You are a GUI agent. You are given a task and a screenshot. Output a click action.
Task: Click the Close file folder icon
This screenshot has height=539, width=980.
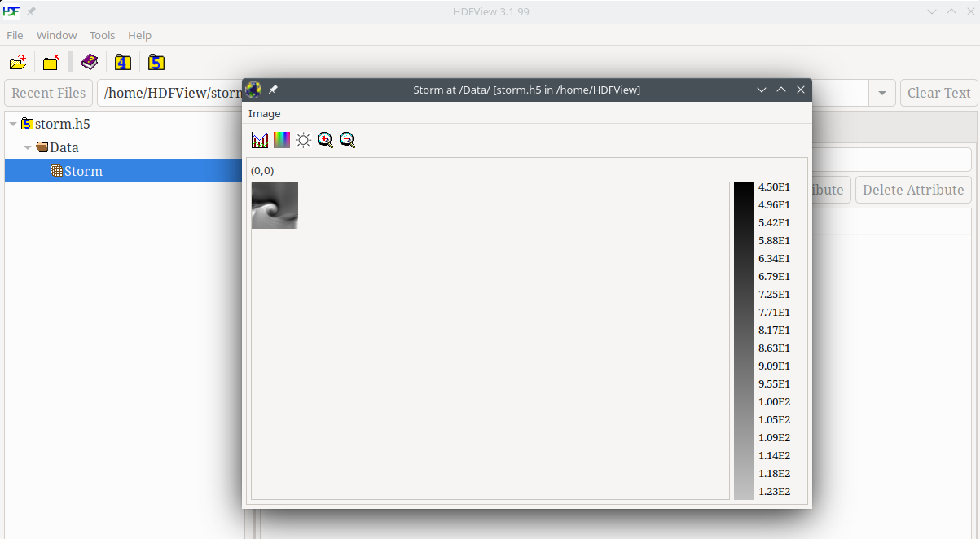point(51,63)
